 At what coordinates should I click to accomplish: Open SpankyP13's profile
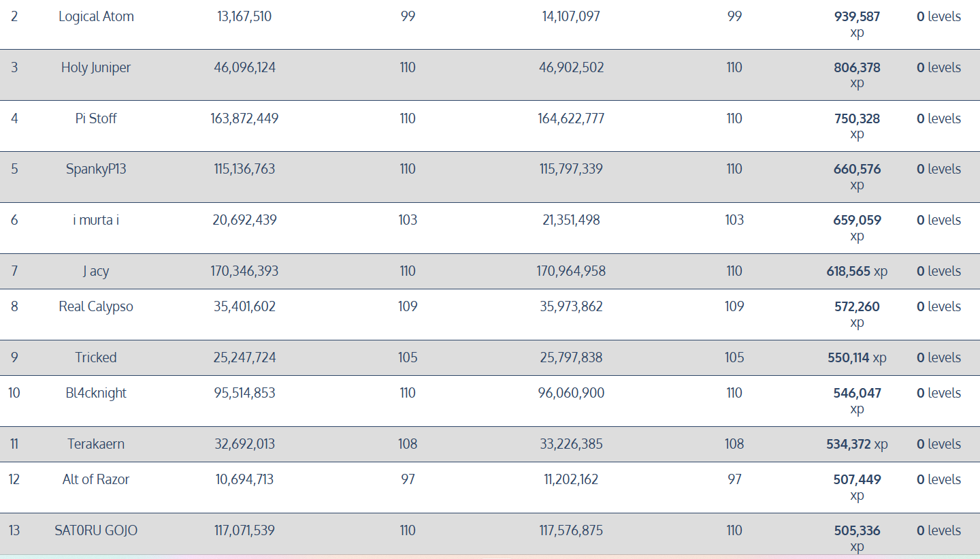pyautogui.click(x=96, y=169)
